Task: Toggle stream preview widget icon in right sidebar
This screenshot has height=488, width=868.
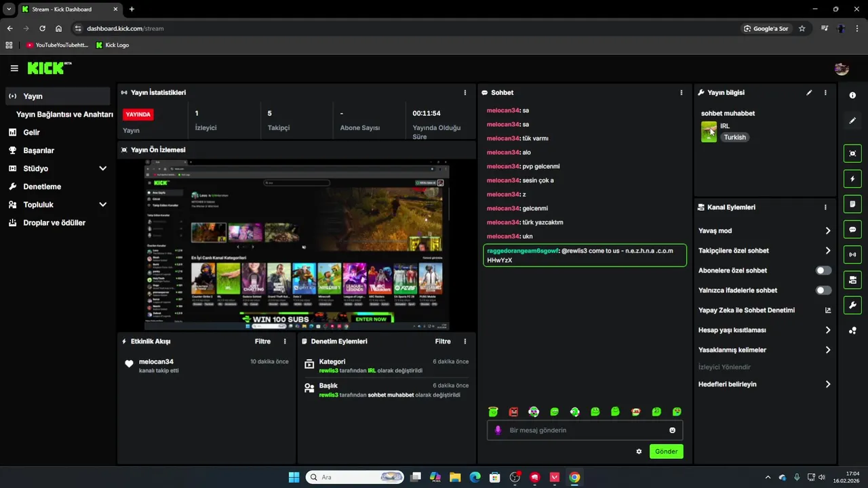Action: click(852, 154)
